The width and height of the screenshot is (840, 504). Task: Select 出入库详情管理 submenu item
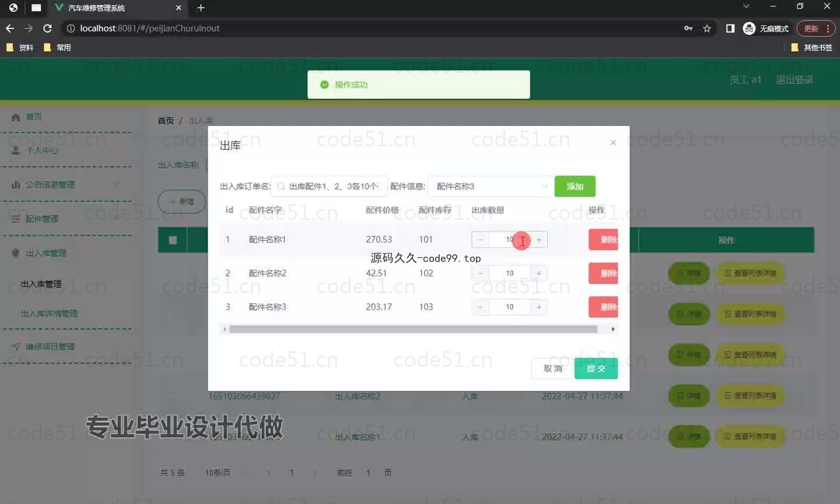[x=49, y=313]
